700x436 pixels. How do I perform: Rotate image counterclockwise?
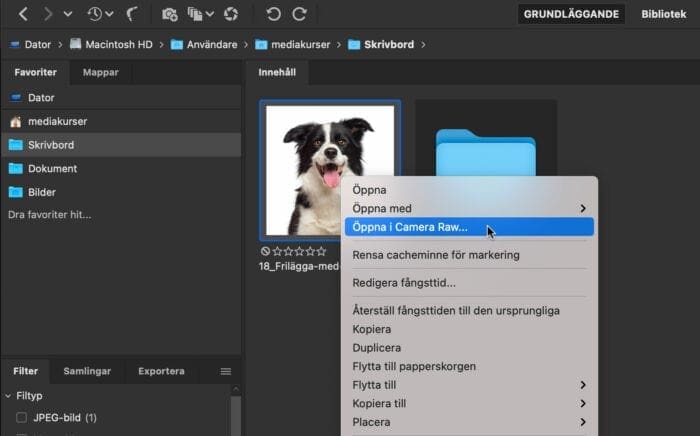[x=273, y=14]
